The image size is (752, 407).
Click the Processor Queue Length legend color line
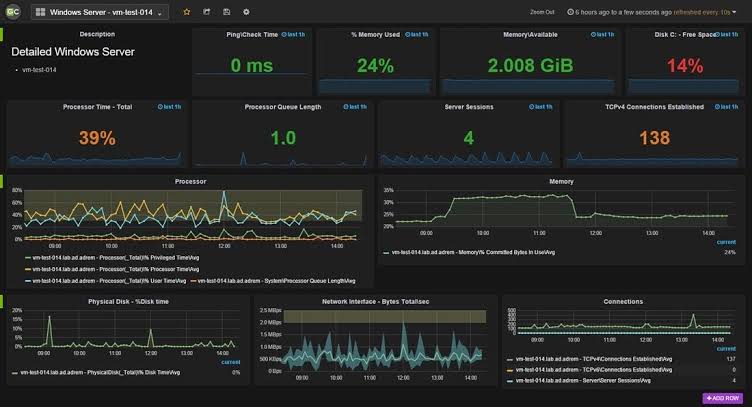[193, 281]
